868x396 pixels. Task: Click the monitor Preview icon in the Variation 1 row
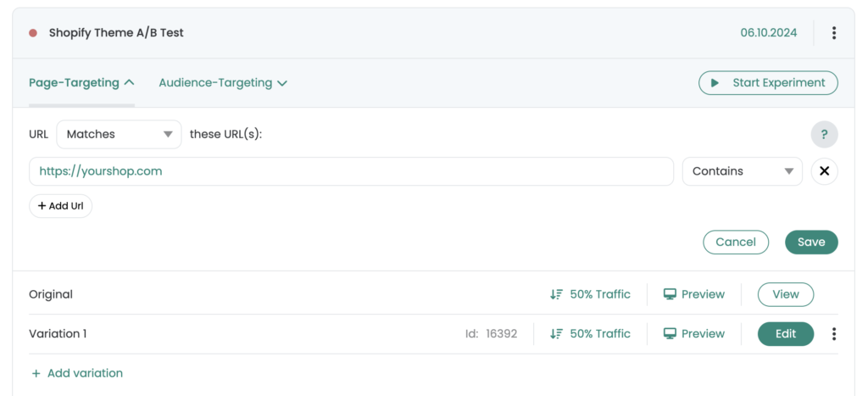670,334
